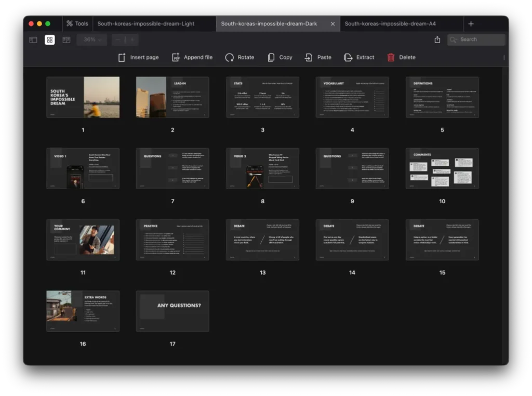The height and width of the screenshot is (396, 532).
Task: Click the yellow minimize window button
Action: pos(39,24)
